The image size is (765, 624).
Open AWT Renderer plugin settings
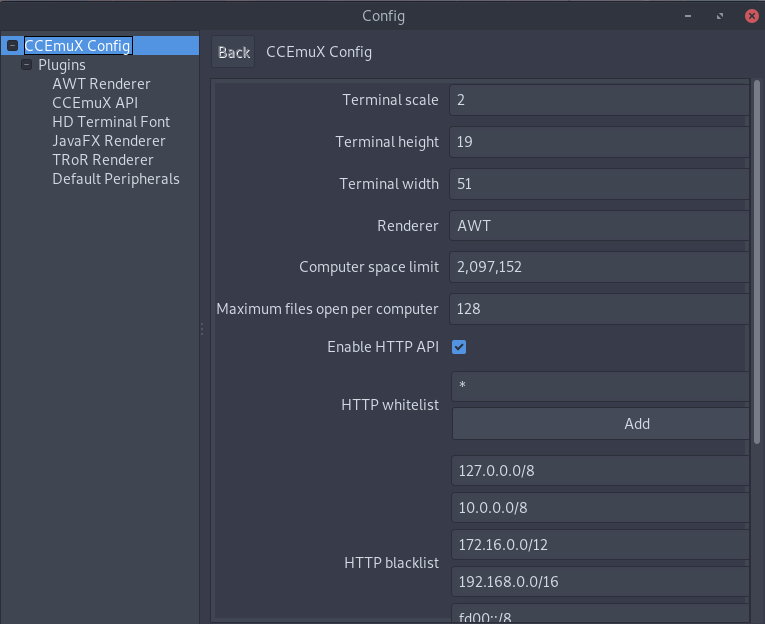coord(101,84)
